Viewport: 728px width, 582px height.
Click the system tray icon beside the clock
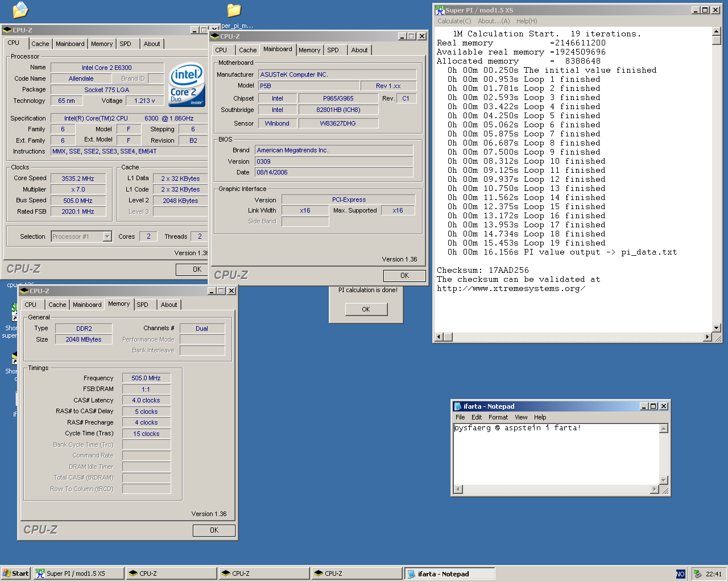[698, 574]
